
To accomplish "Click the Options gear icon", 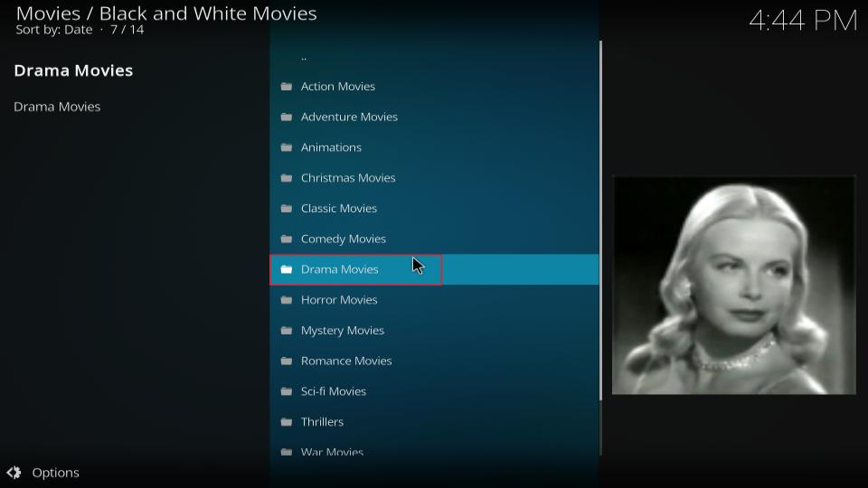I will pyautogui.click(x=14, y=473).
